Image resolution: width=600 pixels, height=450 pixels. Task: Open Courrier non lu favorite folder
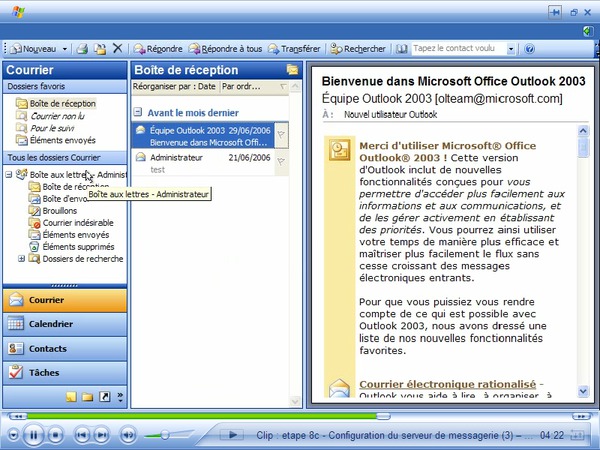pyautogui.click(x=50, y=116)
